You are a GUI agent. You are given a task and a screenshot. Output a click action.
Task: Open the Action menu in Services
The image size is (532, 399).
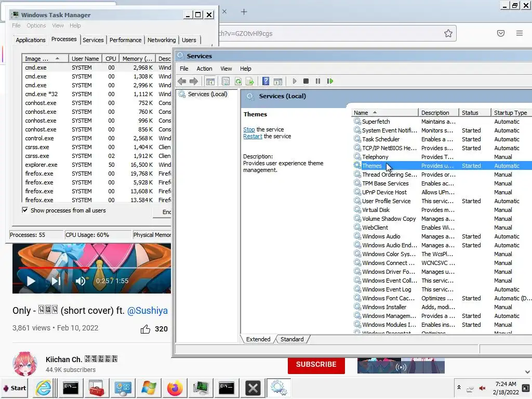pyautogui.click(x=204, y=69)
